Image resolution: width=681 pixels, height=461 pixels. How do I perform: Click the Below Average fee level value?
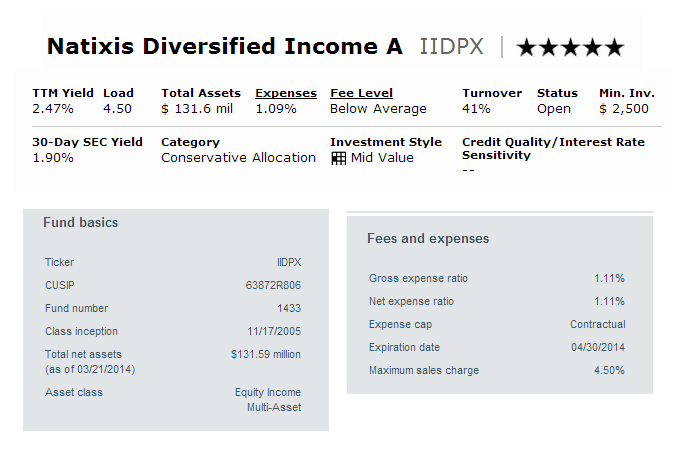point(378,109)
